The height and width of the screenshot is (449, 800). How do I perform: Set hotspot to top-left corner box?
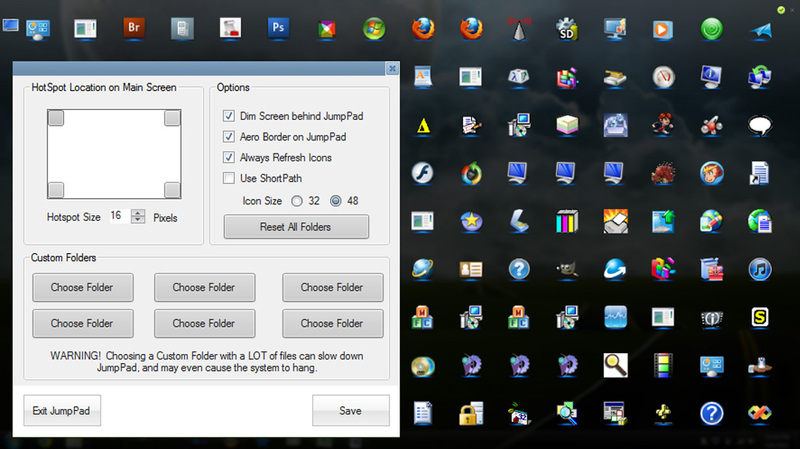point(56,118)
